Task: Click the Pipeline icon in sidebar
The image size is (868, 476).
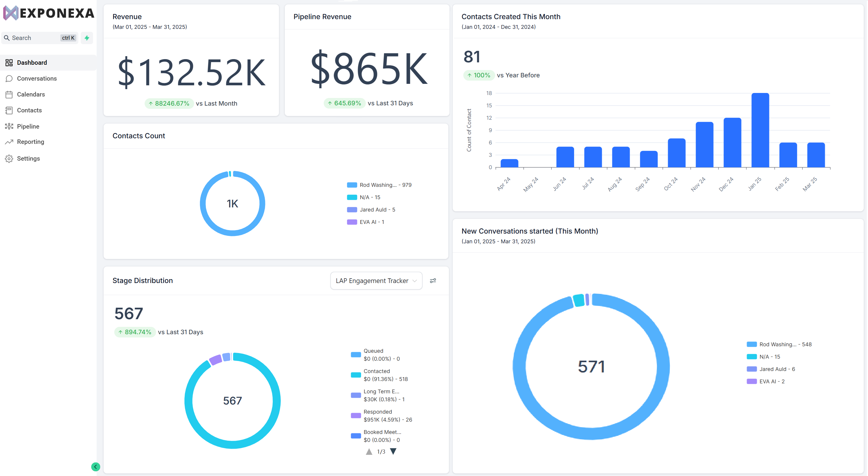Action: pos(9,126)
